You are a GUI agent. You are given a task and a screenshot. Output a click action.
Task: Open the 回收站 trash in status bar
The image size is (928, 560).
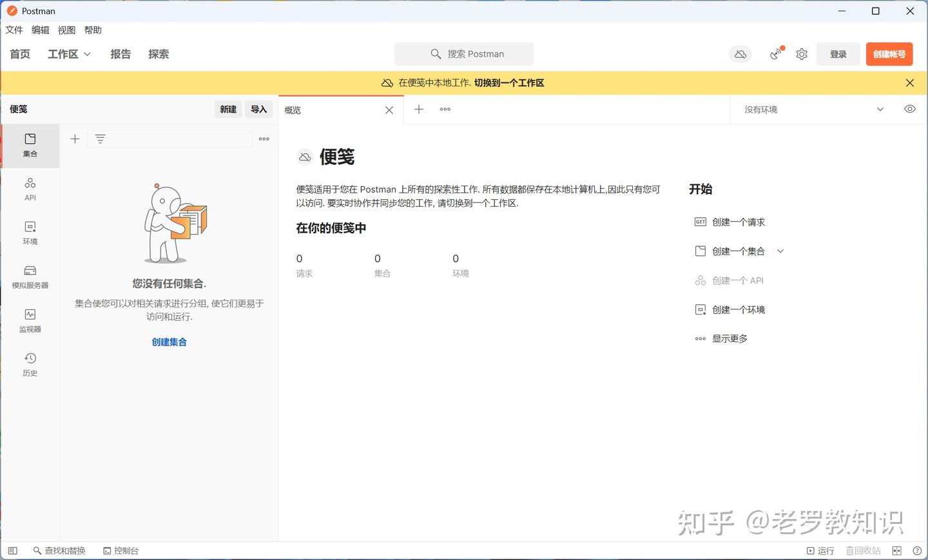[864, 550]
